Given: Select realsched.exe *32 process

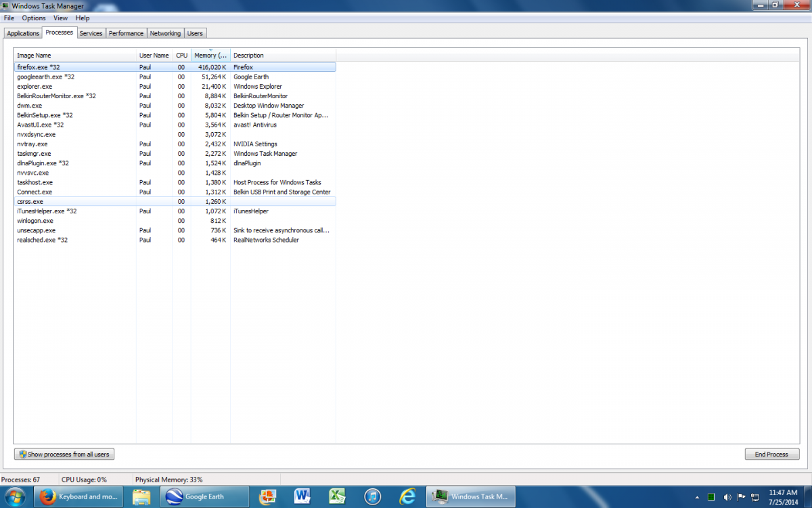Looking at the screenshot, I should [x=175, y=240].
